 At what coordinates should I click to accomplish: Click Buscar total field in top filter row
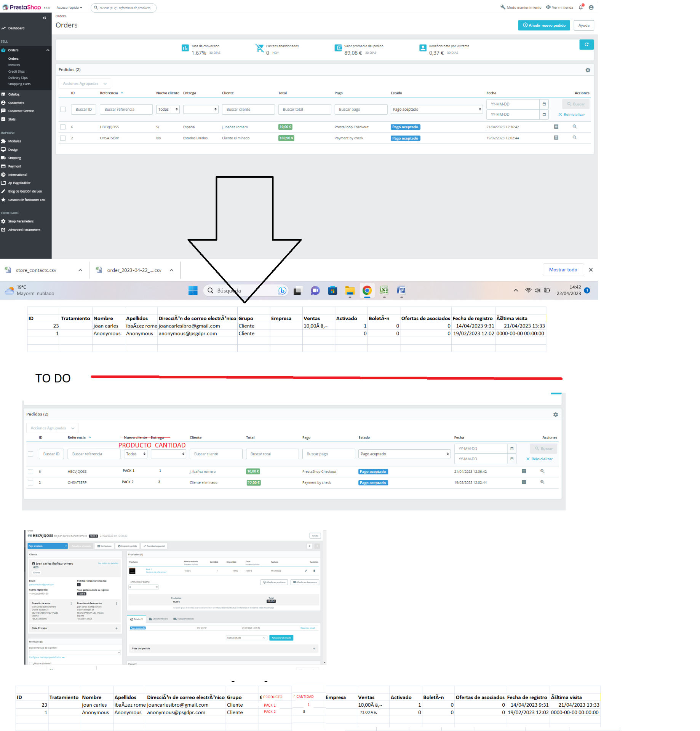coord(305,109)
